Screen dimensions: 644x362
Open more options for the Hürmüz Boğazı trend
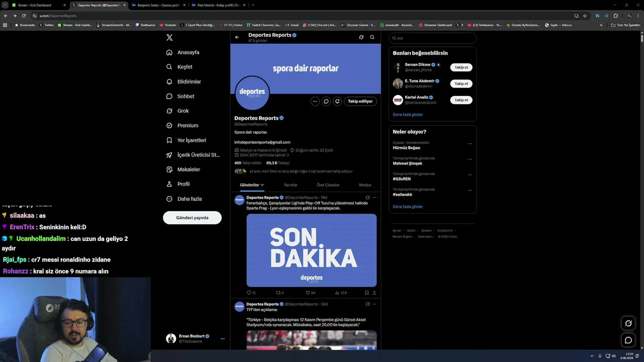tap(470, 144)
